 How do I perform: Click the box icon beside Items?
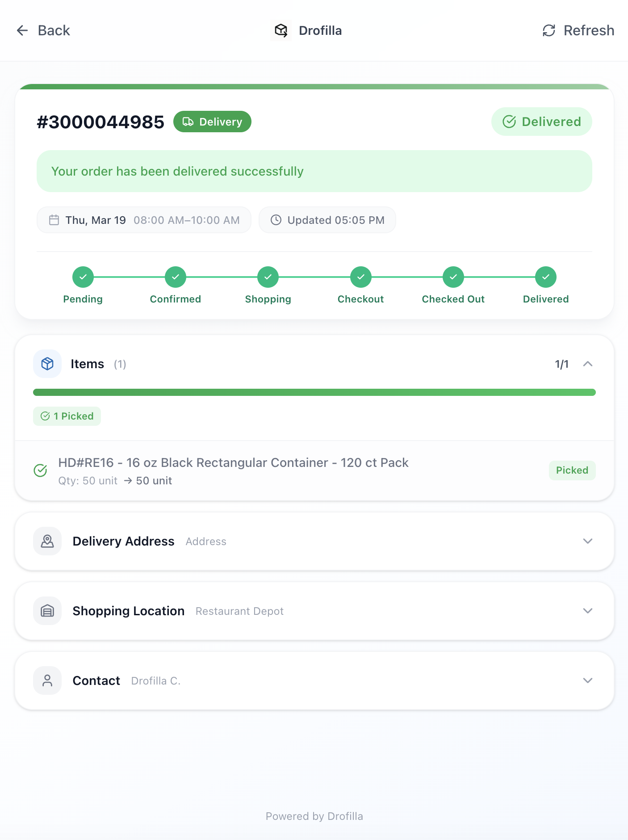(47, 364)
